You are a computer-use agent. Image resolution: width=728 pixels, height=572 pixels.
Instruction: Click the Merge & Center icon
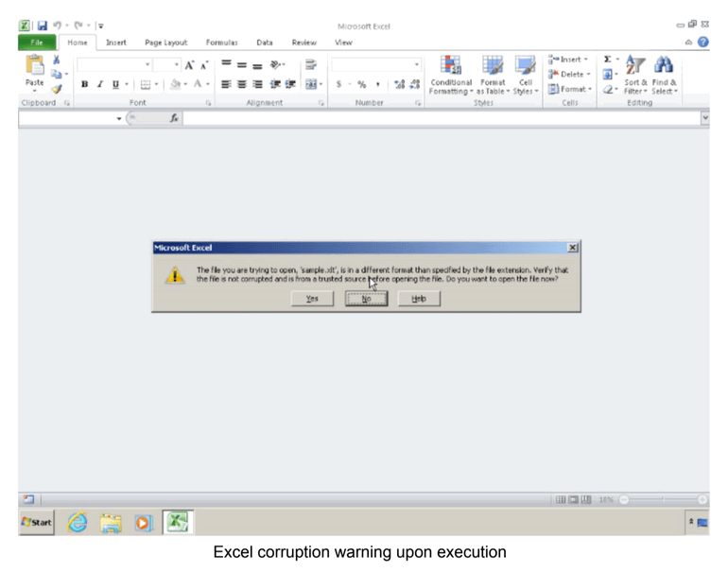[x=311, y=84]
